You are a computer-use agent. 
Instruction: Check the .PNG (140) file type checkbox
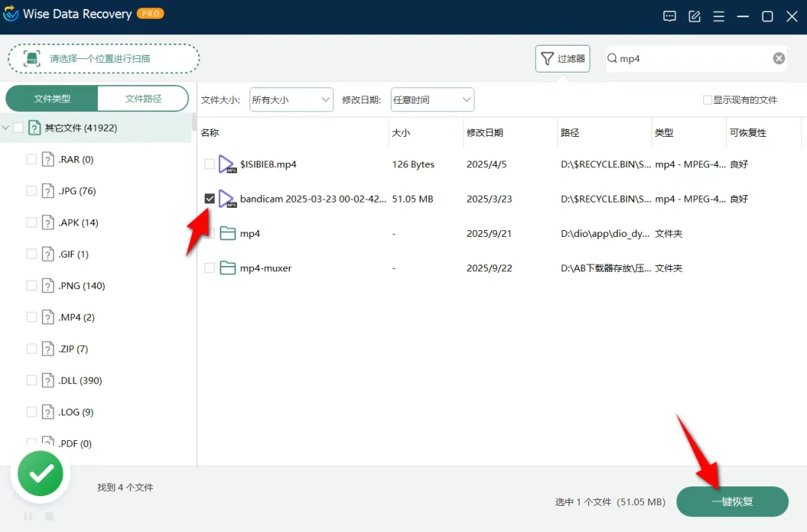coord(31,285)
